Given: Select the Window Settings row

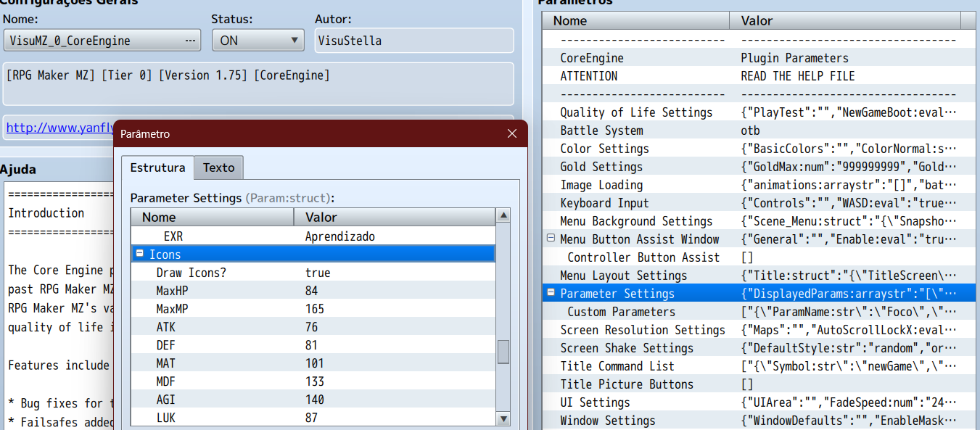Looking at the screenshot, I should click(759, 421).
